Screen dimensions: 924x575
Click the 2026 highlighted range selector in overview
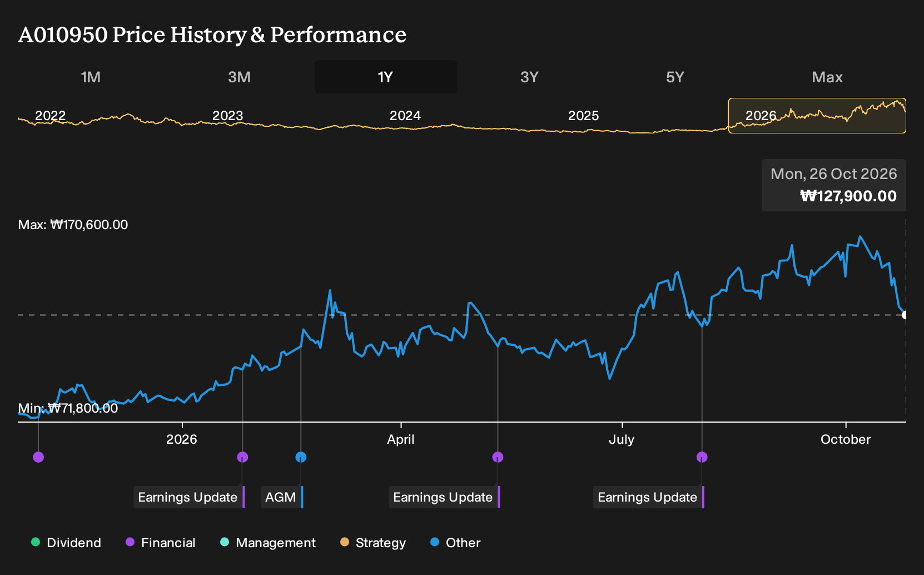(x=817, y=116)
